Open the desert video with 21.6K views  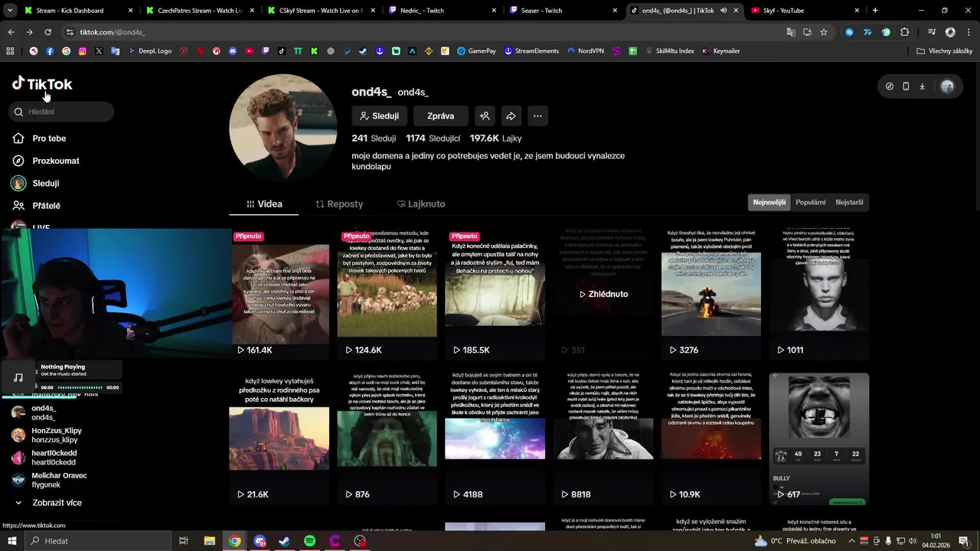coord(279,439)
